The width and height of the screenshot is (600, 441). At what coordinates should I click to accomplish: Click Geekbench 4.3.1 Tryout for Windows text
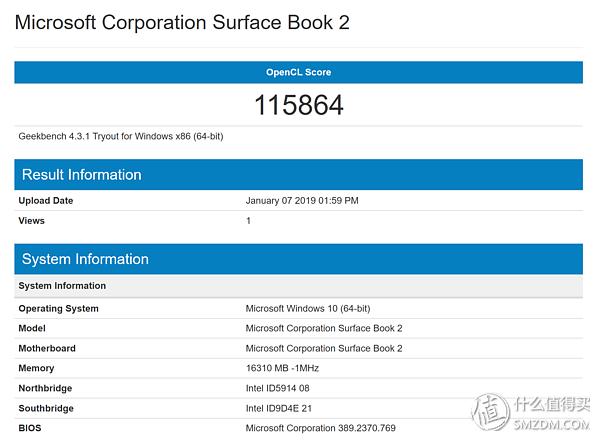point(121,136)
